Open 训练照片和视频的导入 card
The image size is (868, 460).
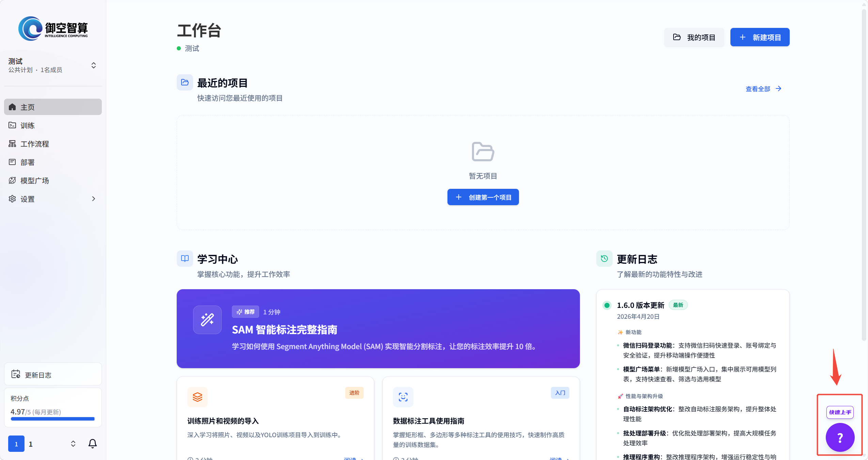point(275,418)
